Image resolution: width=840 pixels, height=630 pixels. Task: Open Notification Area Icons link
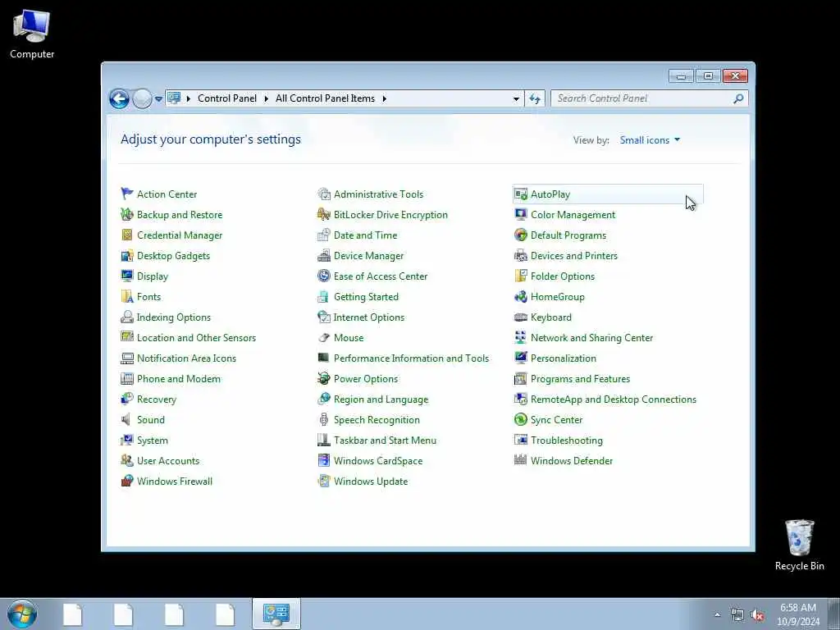pos(186,358)
